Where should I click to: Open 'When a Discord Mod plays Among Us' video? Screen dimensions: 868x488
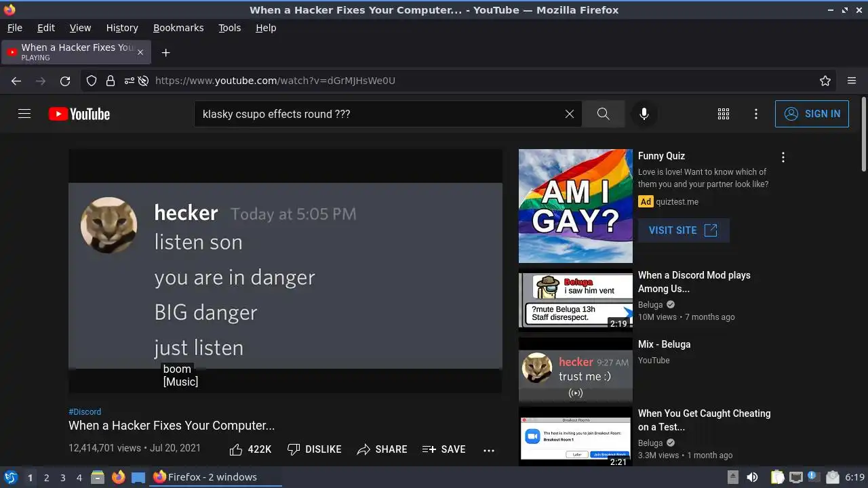point(694,282)
